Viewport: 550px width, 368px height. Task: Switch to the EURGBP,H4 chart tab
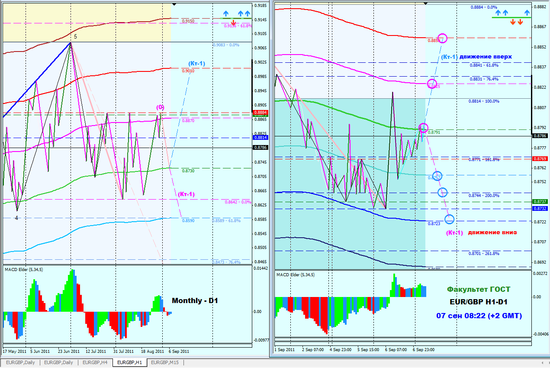[x=95, y=362]
